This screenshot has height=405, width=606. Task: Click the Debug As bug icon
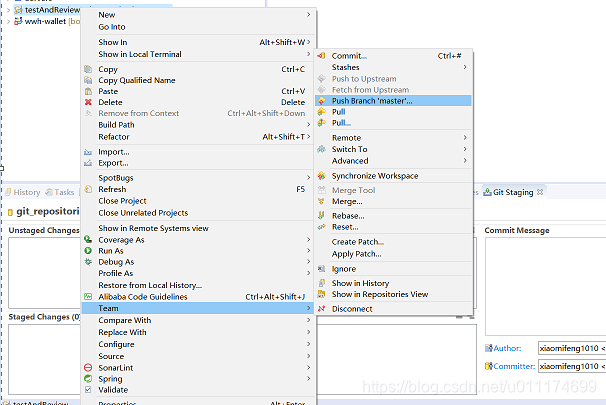pyautogui.click(x=88, y=262)
